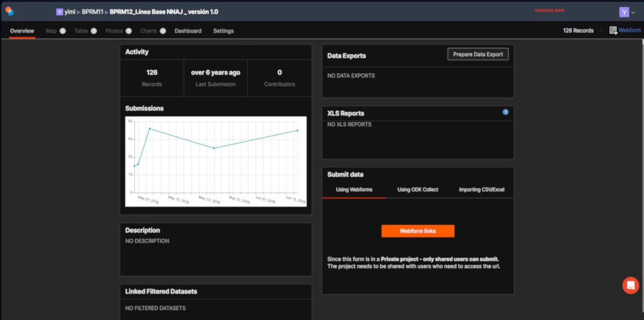
Task: Click the Description heading
Action: pos(142,230)
